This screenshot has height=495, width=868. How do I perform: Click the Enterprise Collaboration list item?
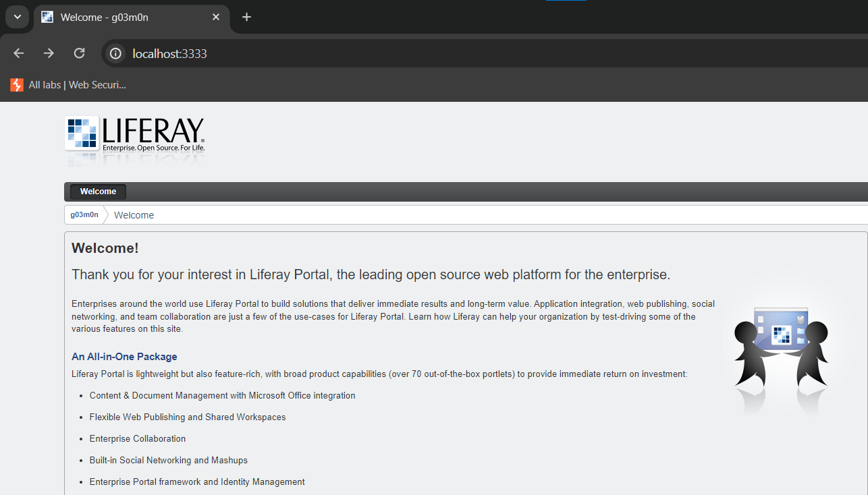137,439
